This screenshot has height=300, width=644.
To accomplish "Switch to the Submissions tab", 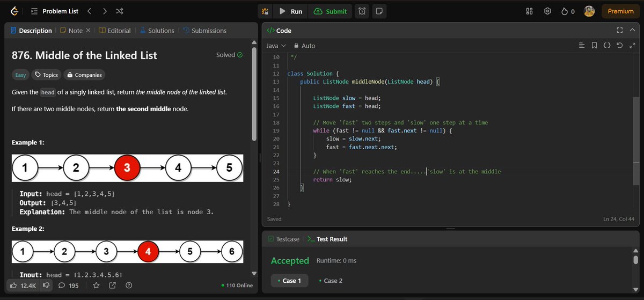I will click(x=204, y=31).
